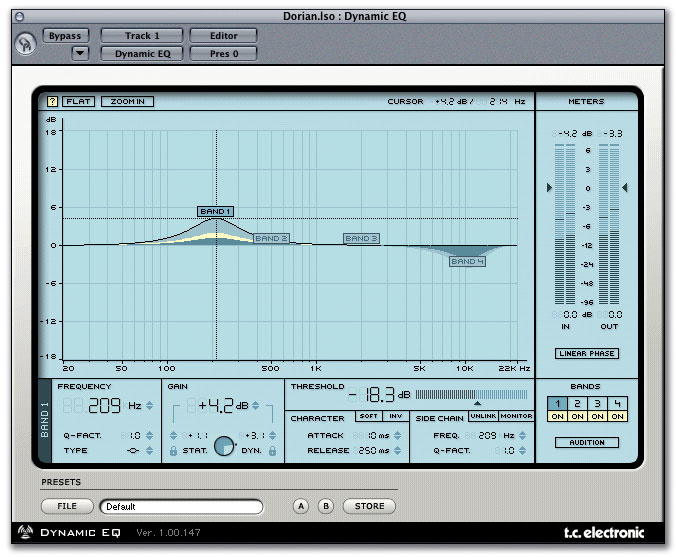Open the dropdown arrow below Bypass
The height and width of the screenshot is (557, 676).
(x=80, y=53)
